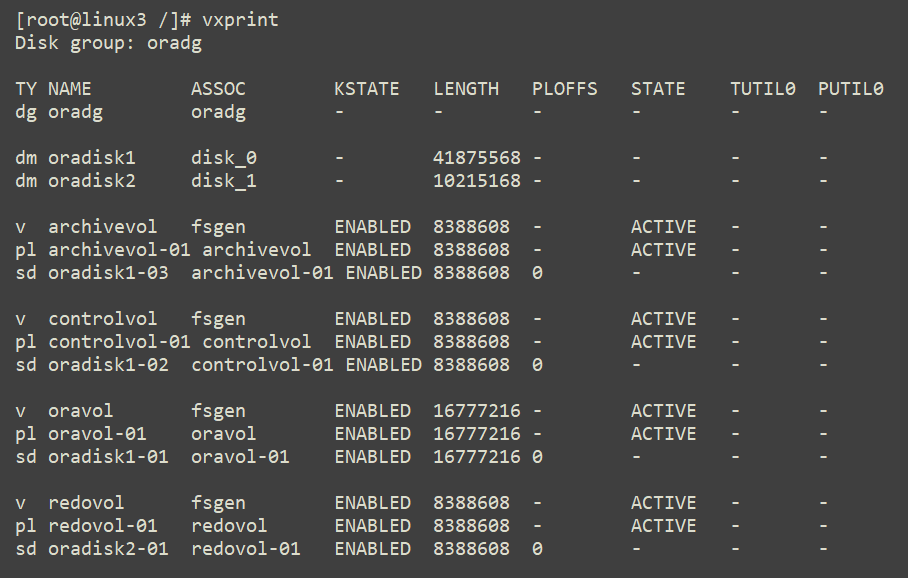Click the archivevol volume name
The width and height of the screenshot is (908, 578).
(102, 227)
